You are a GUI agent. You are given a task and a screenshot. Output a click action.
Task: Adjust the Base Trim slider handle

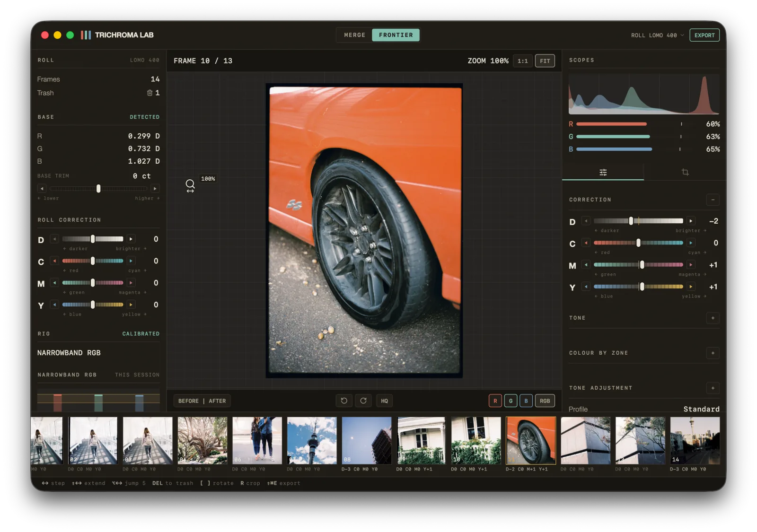98,189
